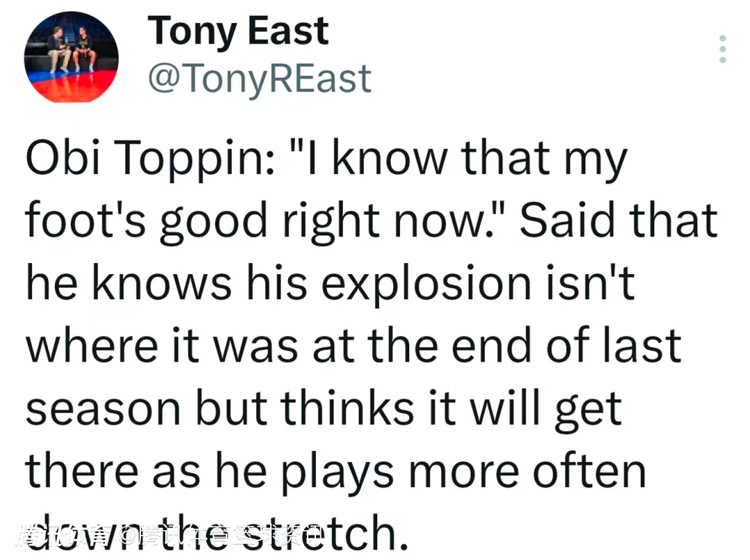
Task: Open the Tony East display name
Action: 237,31
